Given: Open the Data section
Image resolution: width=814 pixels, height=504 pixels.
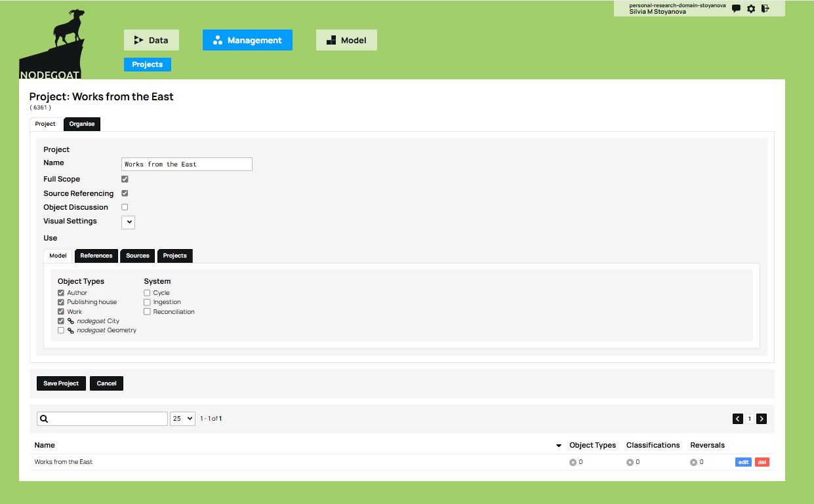Looking at the screenshot, I should 151,40.
